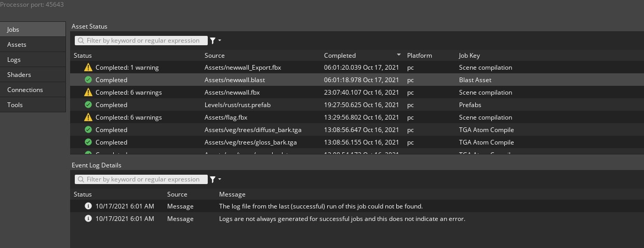Click the warning icon for flag.fbx row
The height and width of the screenshot is (248, 644).
88,118
